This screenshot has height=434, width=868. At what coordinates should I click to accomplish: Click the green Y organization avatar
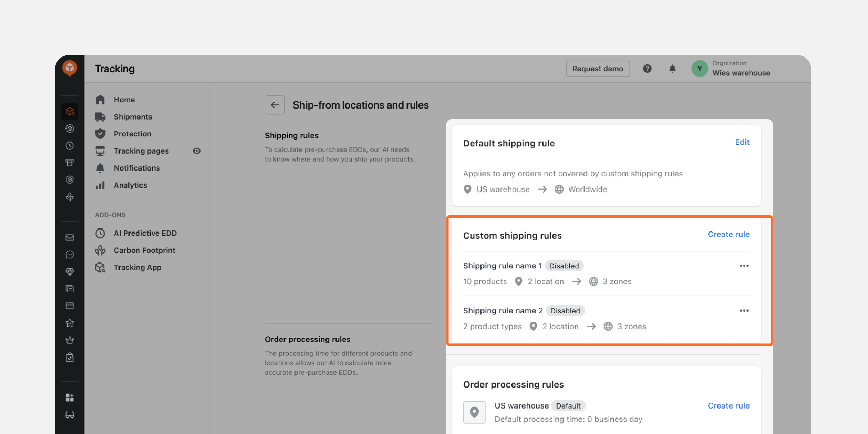click(x=700, y=69)
